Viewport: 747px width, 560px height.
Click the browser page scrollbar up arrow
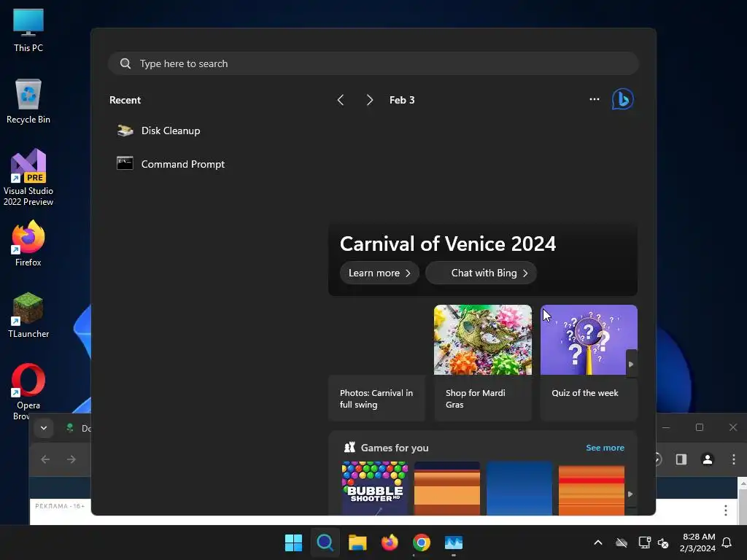[742, 483]
